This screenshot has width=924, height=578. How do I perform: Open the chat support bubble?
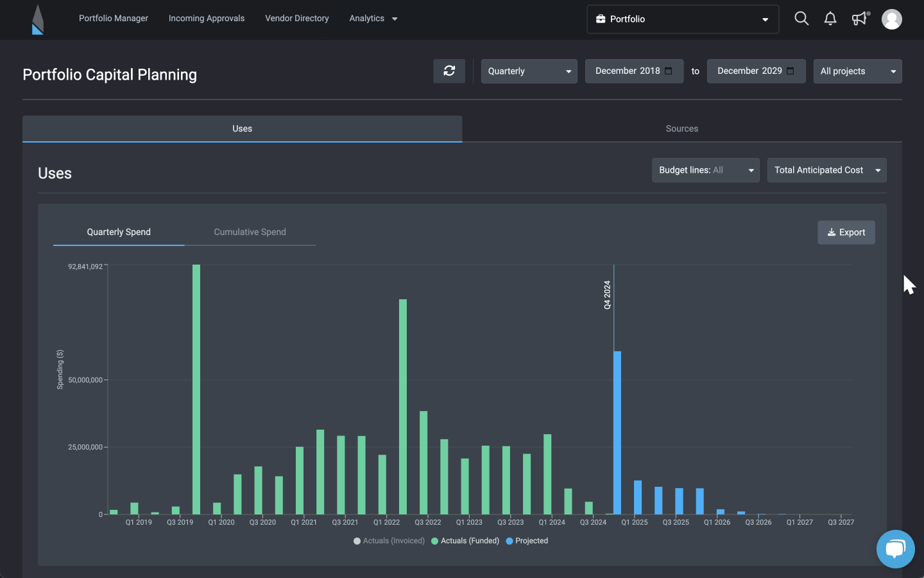pos(896,549)
